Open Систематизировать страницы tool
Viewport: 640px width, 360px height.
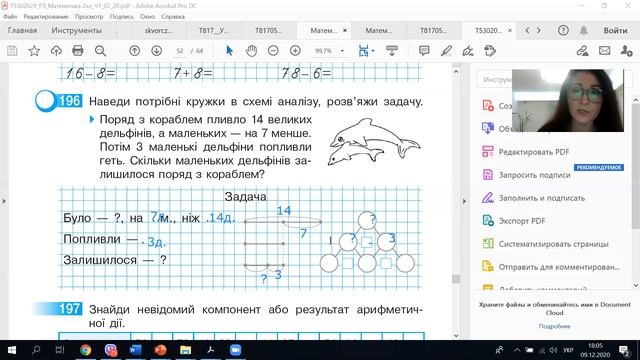point(545,244)
